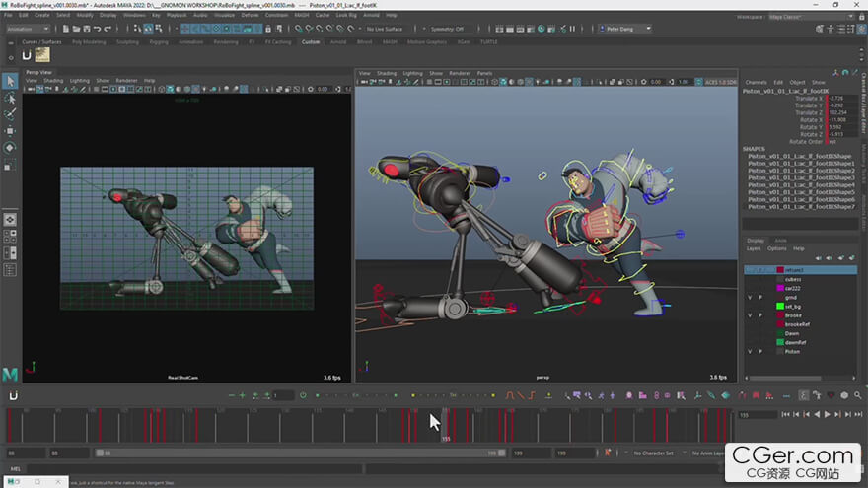Play the animation forward

[x=827, y=414]
